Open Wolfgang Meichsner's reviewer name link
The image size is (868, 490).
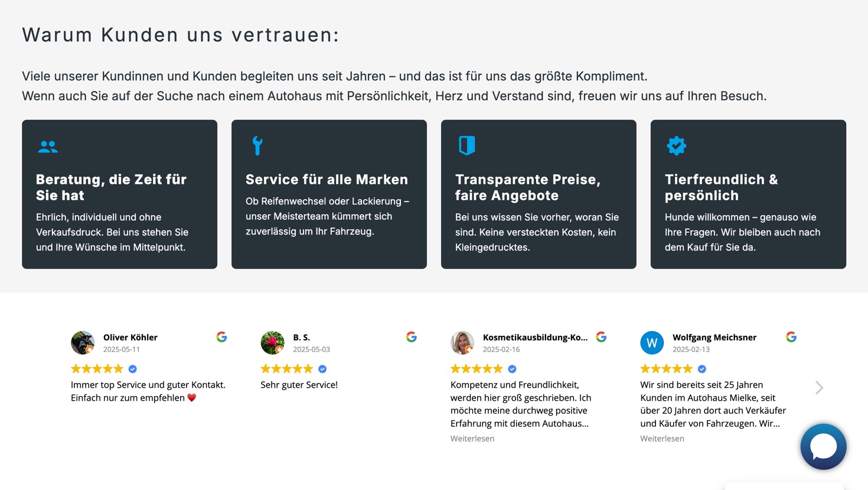click(714, 338)
